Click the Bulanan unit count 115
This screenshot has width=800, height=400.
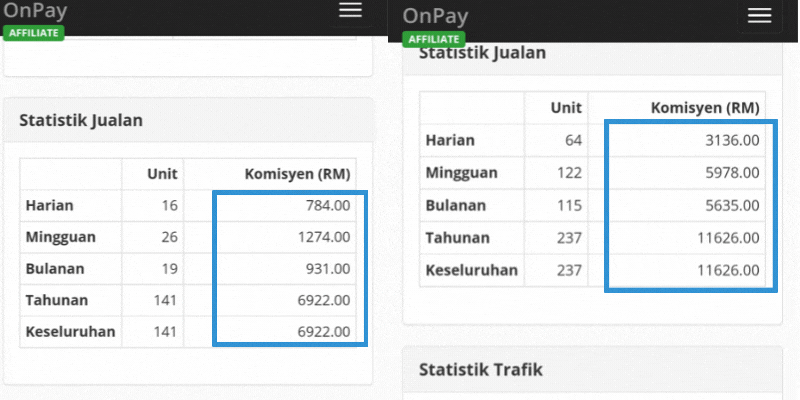coord(568,205)
